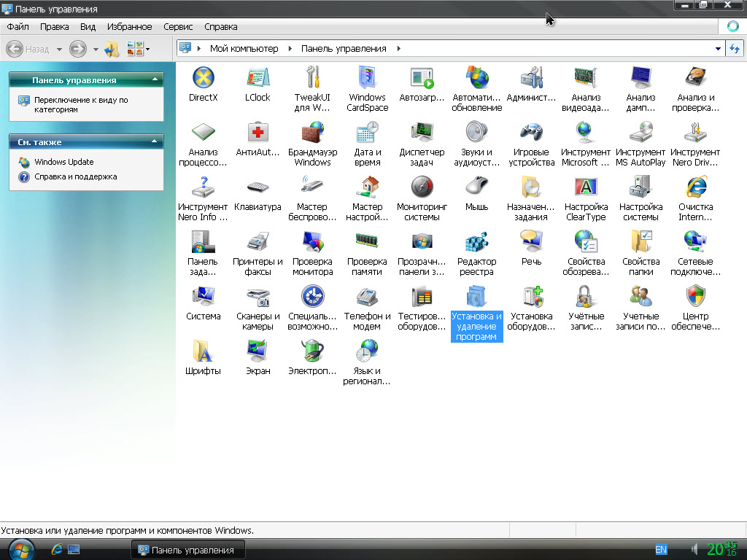Click the Forward navigation button
This screenshot has height=560, width=747.
click(78, 49)
